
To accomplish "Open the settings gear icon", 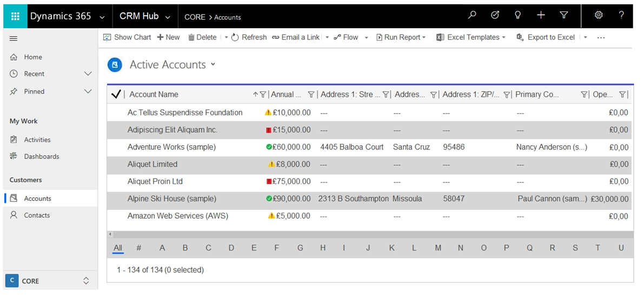I will coord(599,15).
